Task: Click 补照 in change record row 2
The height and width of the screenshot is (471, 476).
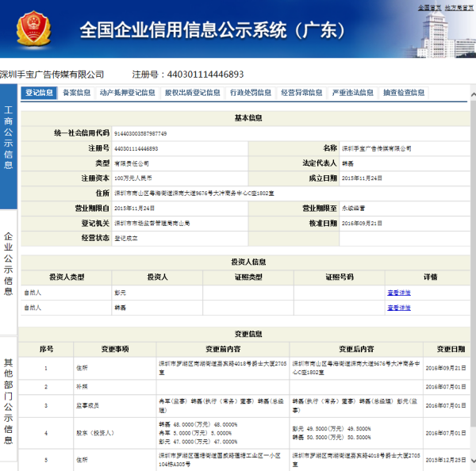Action: pos(82,387)
